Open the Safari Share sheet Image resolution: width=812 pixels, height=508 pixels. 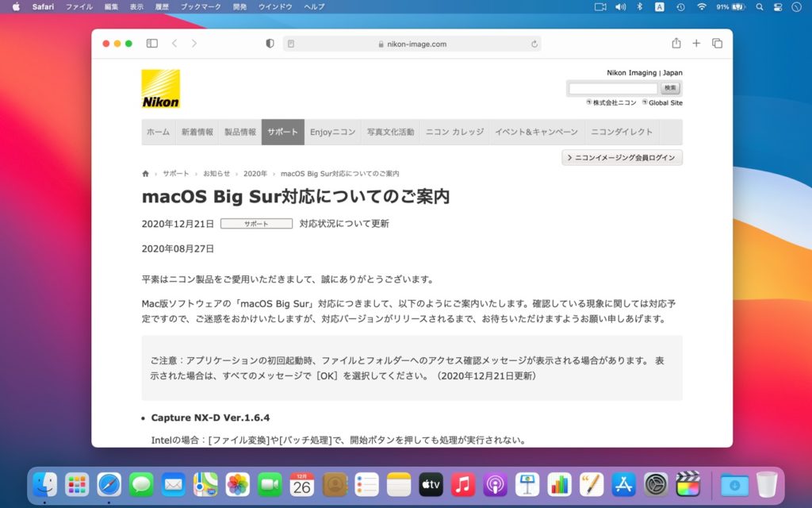tap(676, 44)
